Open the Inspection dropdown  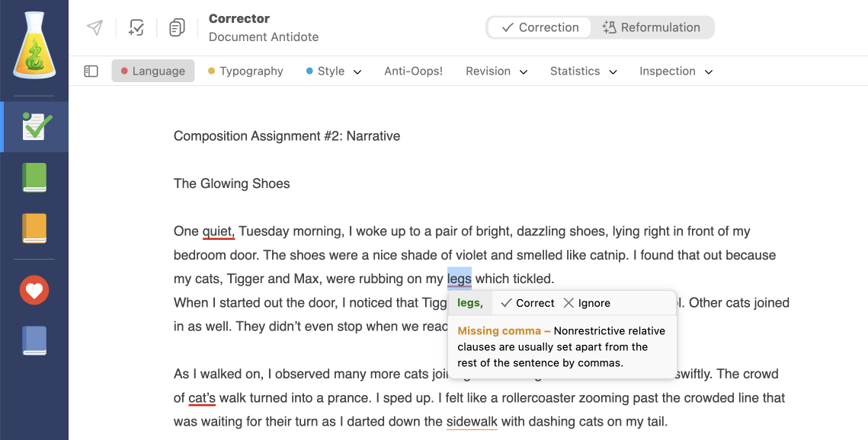(675, 71)
